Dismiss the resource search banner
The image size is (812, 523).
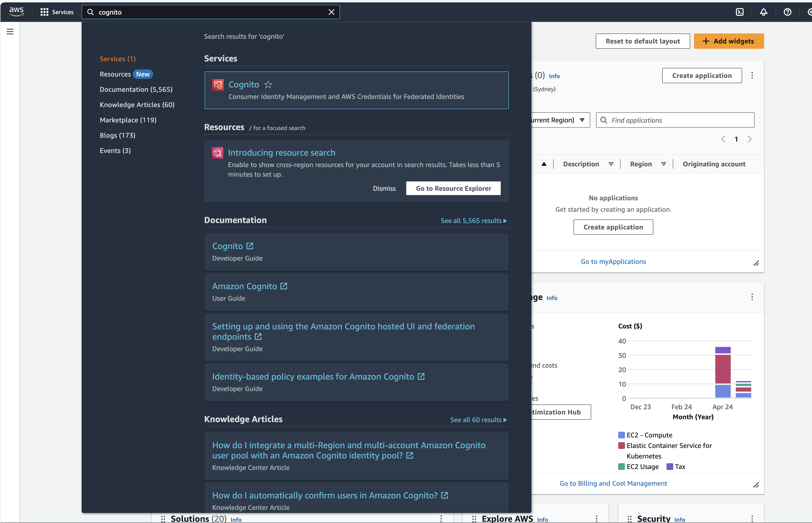tap(384, 188)
